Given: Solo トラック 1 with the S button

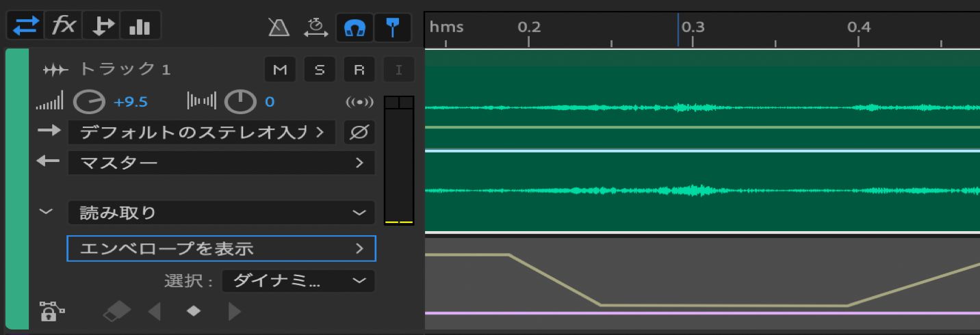Looking at the screenshot, I should coord(320,69).
